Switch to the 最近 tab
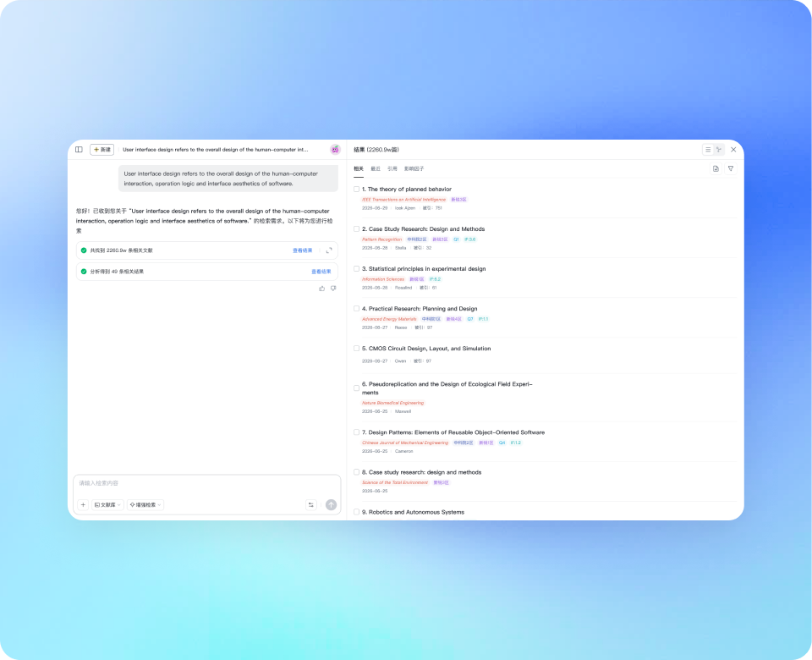The height and width of the screenshot is (660, 812). 376,169
